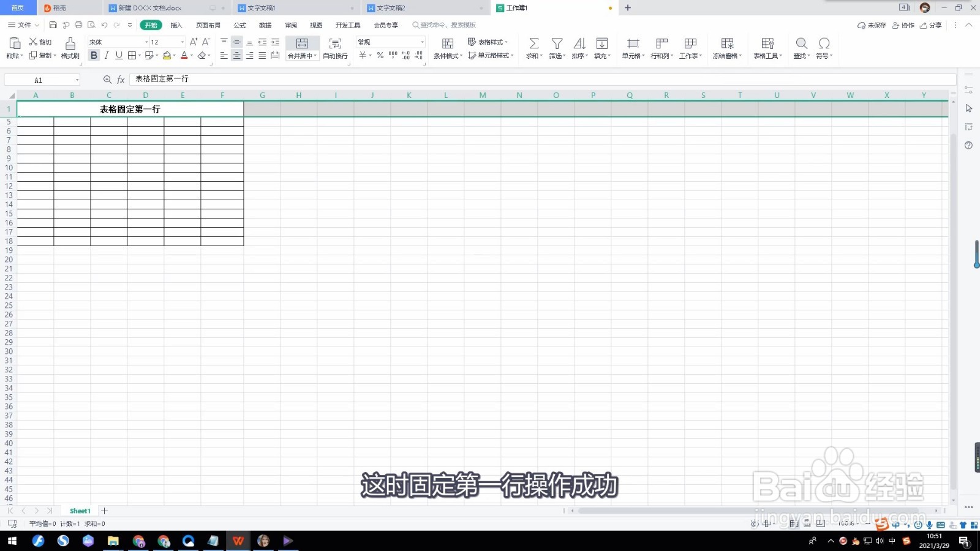Toggle horizontal center alignment
This screenshot has width=980, height=551.
coord(236,56)
